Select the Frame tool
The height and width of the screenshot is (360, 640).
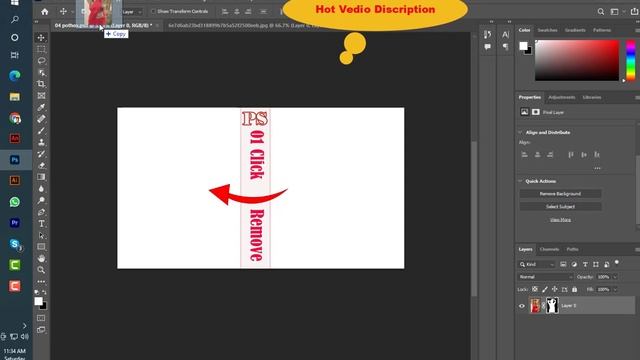[41, 96]
